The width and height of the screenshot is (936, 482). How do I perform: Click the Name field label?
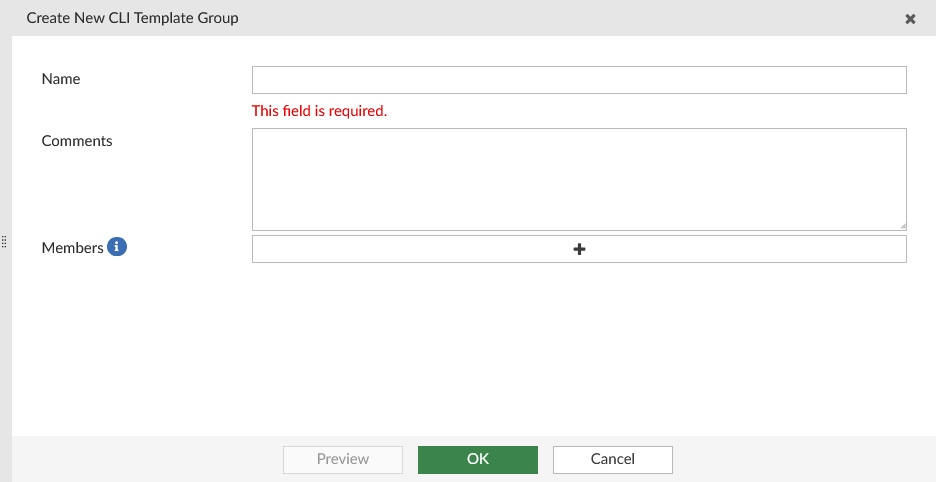pos(61,79)
